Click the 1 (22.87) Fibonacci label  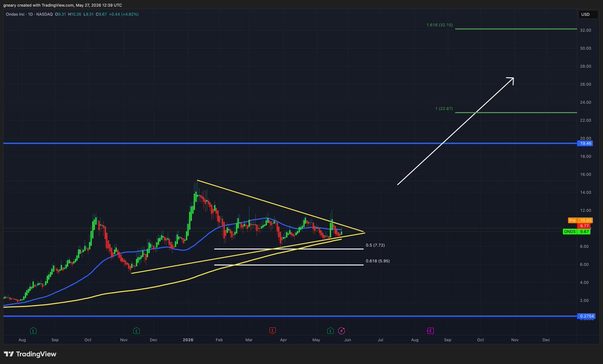point(444,108)
